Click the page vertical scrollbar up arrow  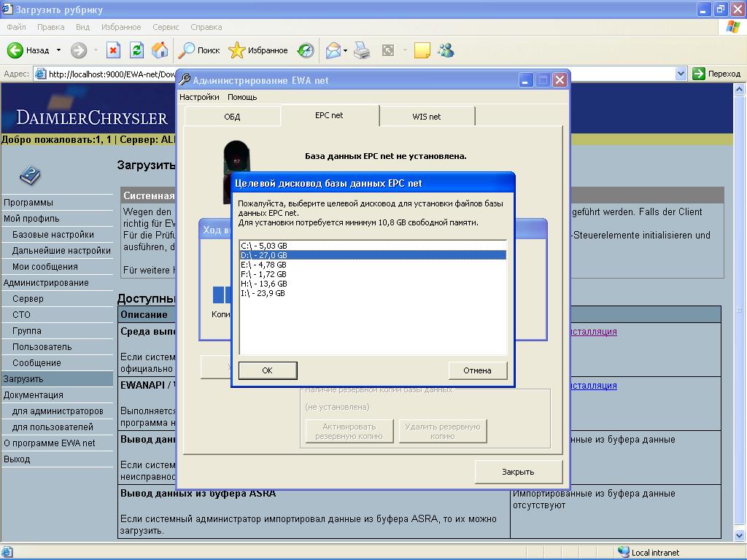[x=740, y=89]
